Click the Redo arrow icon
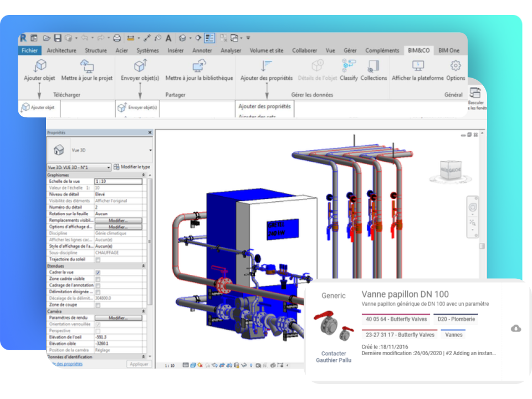 click(x=101, y=38)
